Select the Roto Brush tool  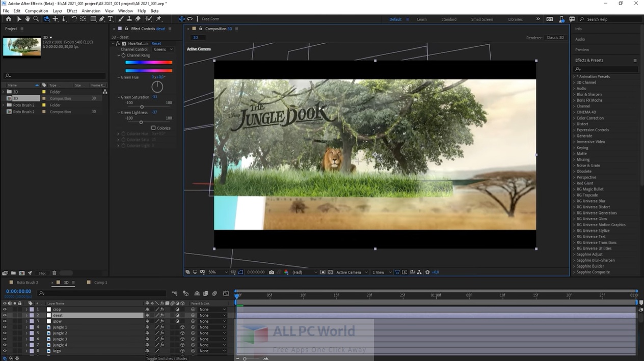point(148,19)
